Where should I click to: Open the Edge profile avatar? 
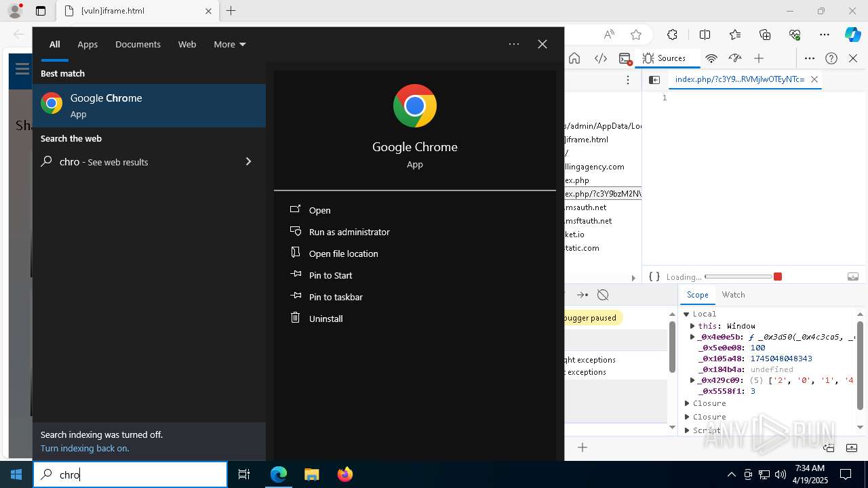tap(15, 11)
